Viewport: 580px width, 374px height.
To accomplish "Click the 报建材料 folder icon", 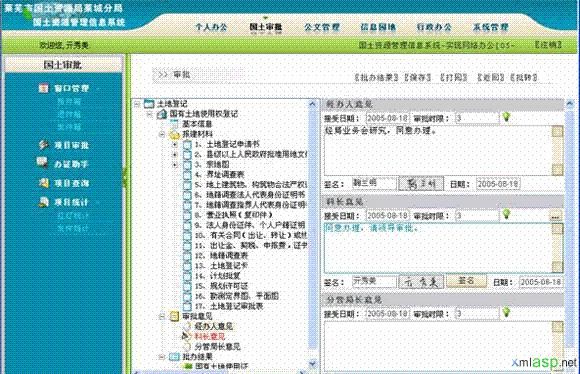I will click(x=174, y=134).
